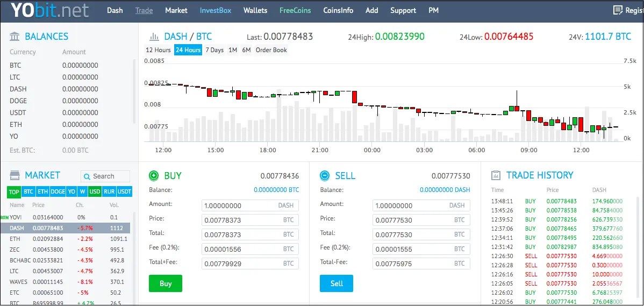Select the 1M chart range
This screenshot has width=644, height=306.
pyautogui.click(x=233, y=50)
